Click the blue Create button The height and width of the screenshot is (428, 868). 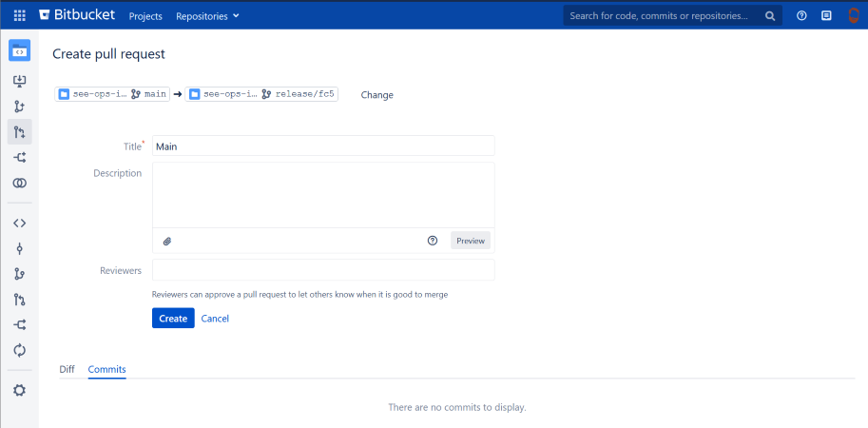point(173,319)
